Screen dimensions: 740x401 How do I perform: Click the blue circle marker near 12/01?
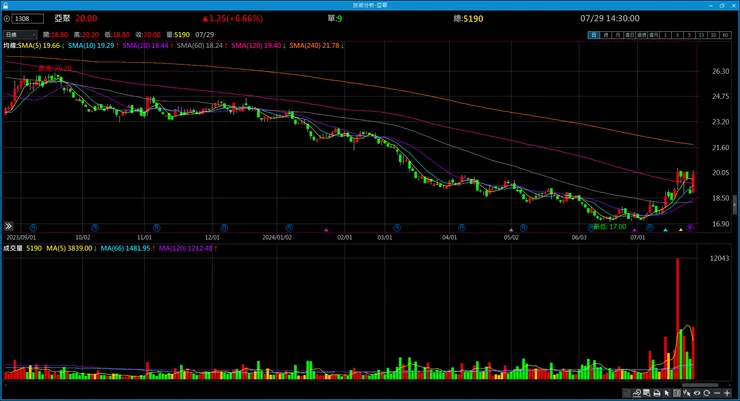224,227
